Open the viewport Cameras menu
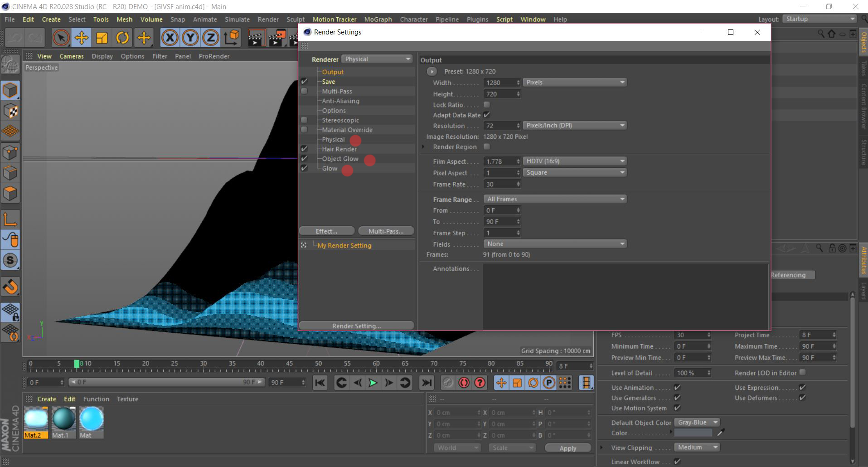868x467 pixels. pyautogui.click(x=72, y=56)
